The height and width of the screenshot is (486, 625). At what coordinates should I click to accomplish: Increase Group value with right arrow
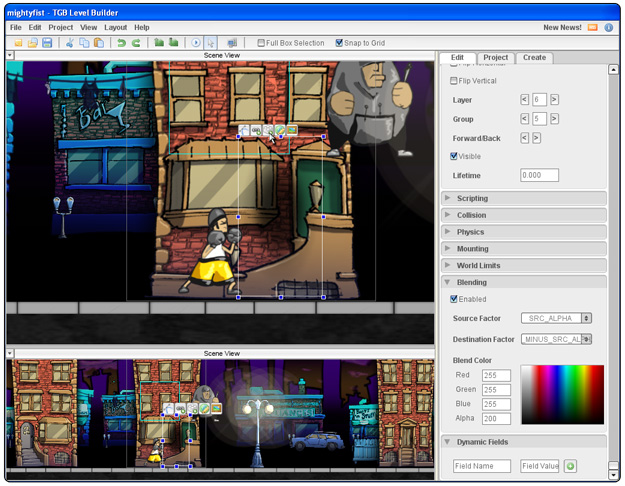[x=554, y=118]
